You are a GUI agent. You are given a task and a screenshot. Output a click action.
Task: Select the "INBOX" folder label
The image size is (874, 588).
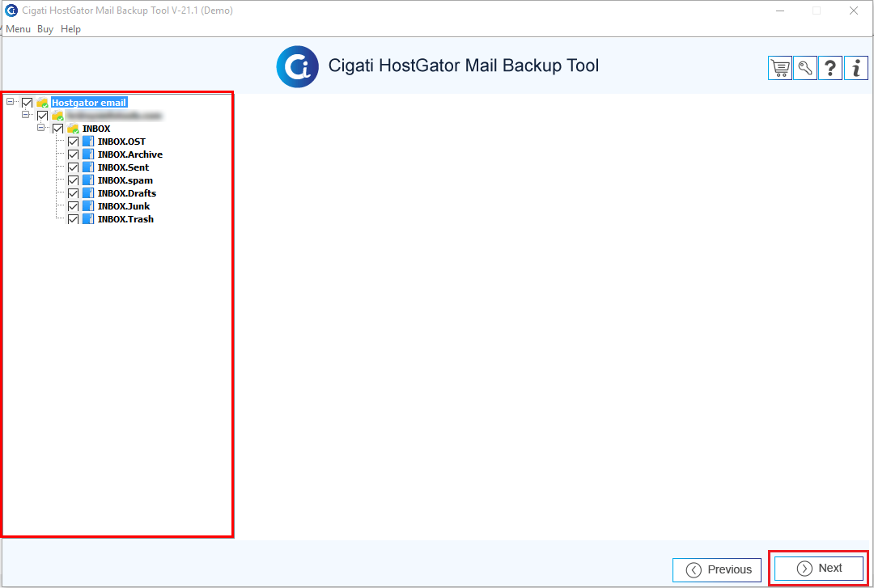(96, 129)
